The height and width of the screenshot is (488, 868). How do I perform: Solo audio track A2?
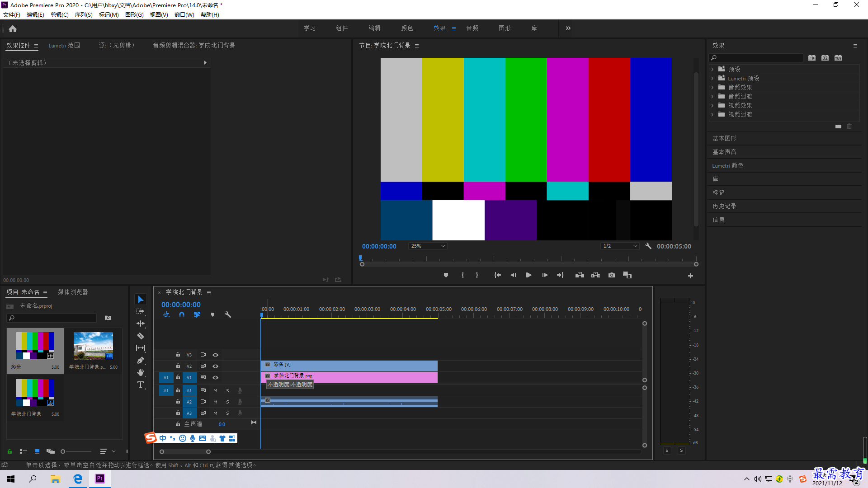pos(227,402)
